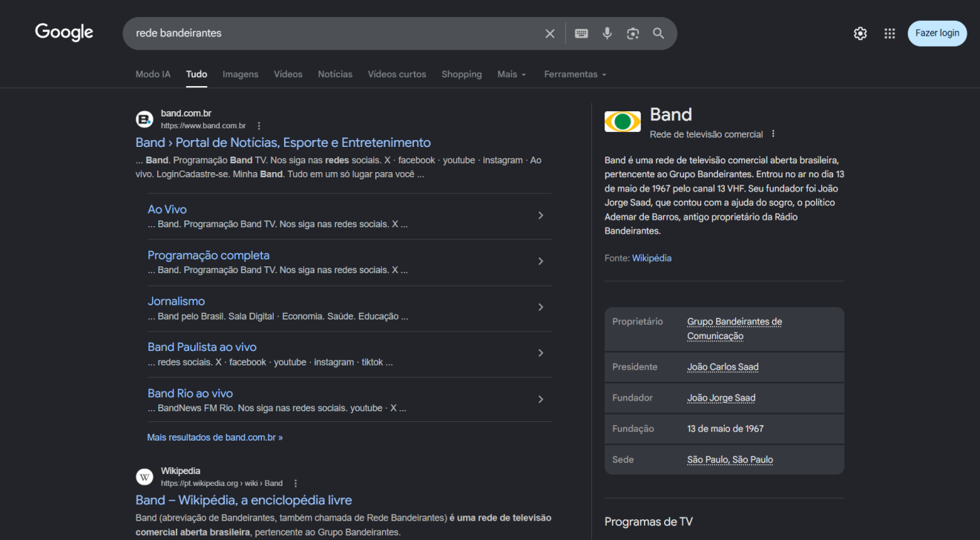Open the Jornalismo sitelink

[176, 301]
